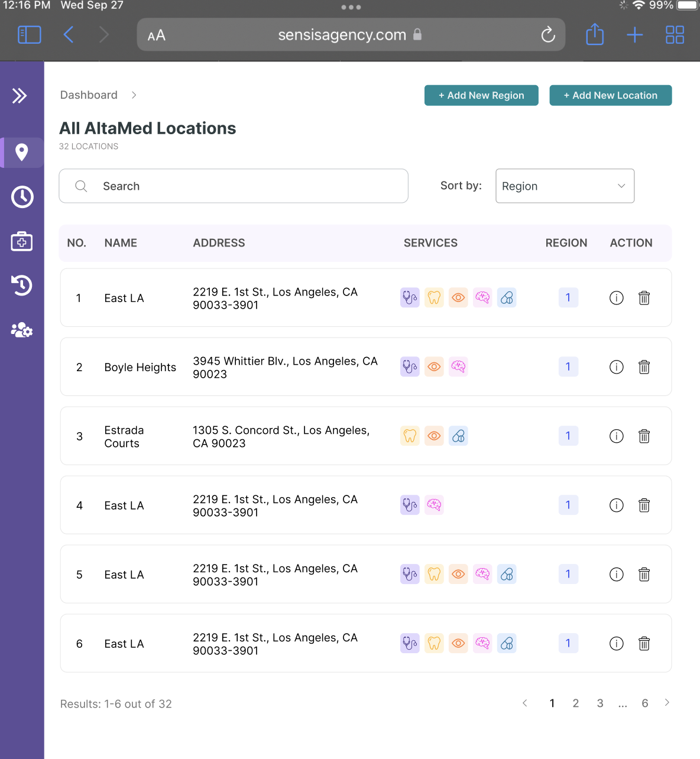Click the eye vision icon in row 1
This screenshot has width=700, height=759.
(x=458, y=297)
